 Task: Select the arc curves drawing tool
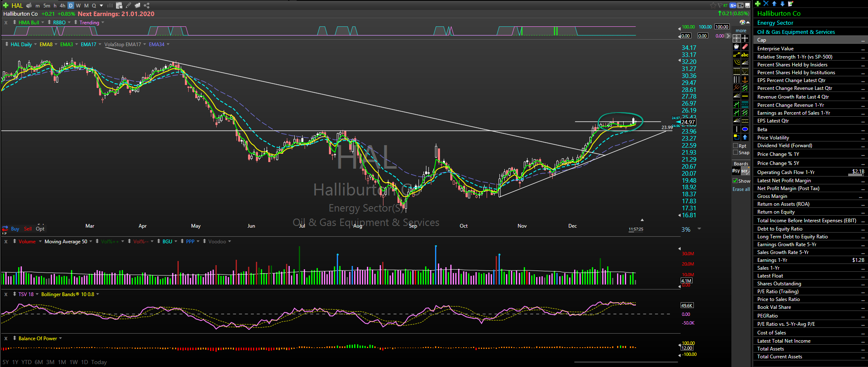pos(737,63)
